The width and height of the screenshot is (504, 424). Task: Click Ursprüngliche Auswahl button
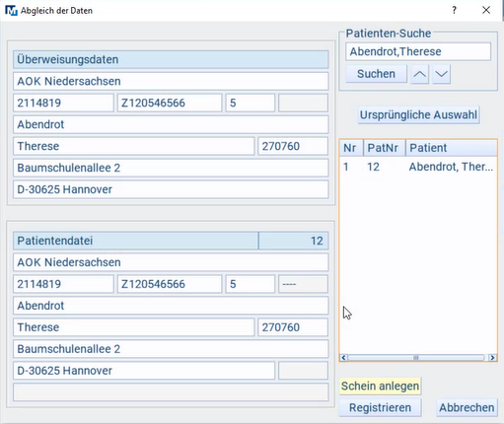(x=418, y=114)
